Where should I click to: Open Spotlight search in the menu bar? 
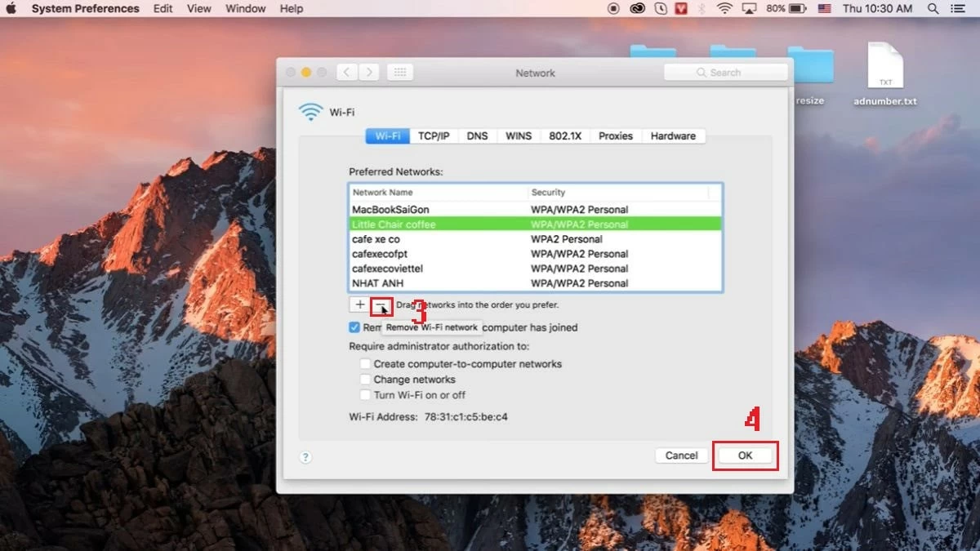click(933, 9)
